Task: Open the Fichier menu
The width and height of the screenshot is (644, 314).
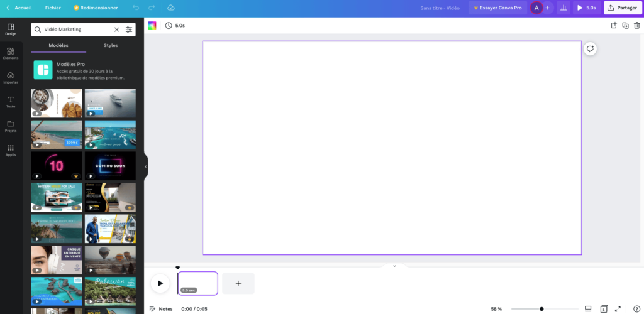Action: (x=53, y=8)
